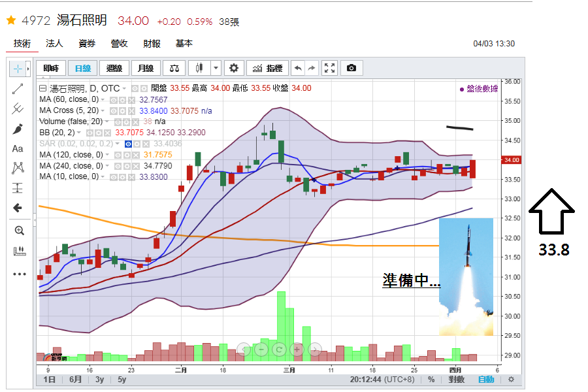Select the trend line drawing tool

click(x=18, y=89)
